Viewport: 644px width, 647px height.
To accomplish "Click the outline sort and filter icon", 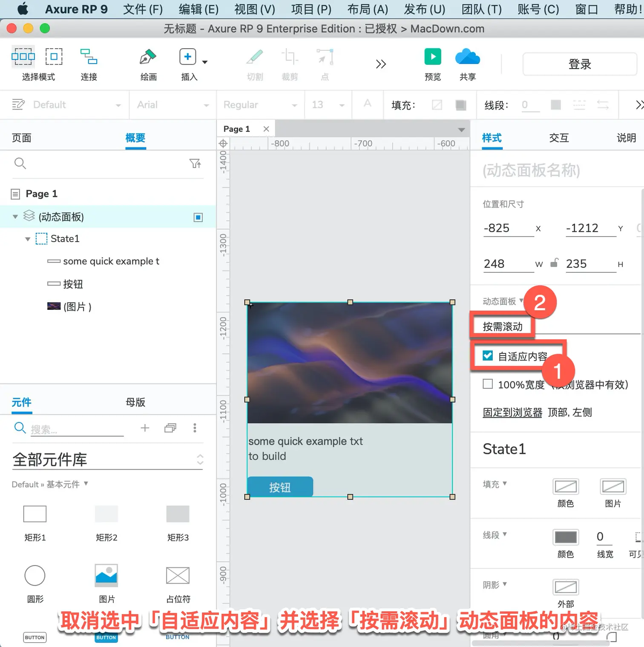I will tap(195, 163).
